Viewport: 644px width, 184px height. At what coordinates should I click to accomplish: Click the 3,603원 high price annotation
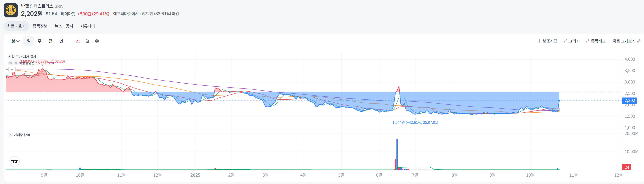(42, 61)
